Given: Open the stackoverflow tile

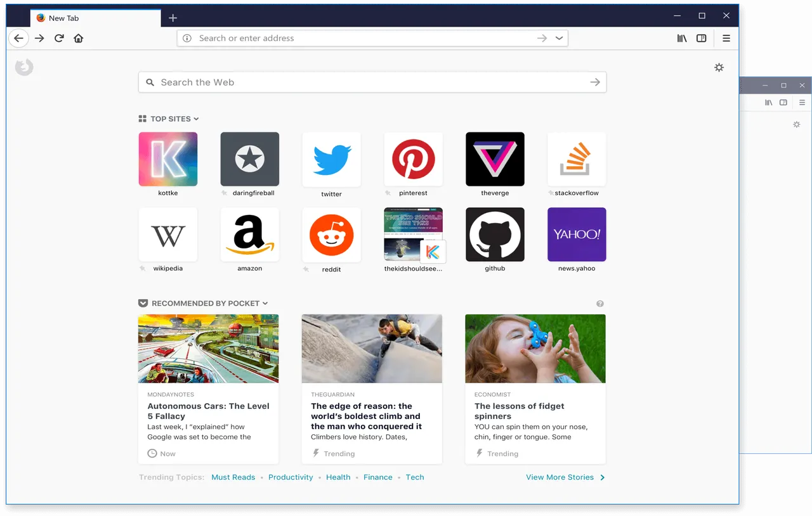Looking at the screenshot, I should coord(577,159).
